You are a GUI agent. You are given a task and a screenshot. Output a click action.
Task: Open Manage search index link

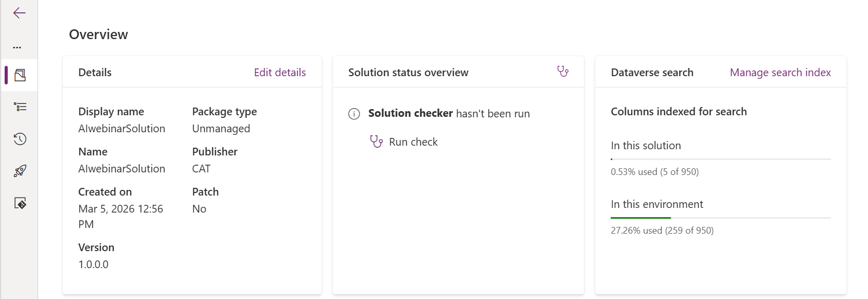(780, 73)
